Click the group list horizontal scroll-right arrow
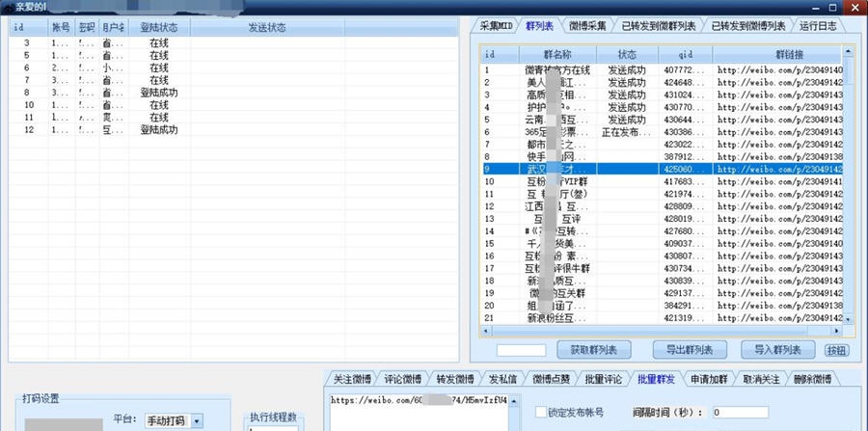The height and width of the screenshot is (431, 868). coord(837,331)
